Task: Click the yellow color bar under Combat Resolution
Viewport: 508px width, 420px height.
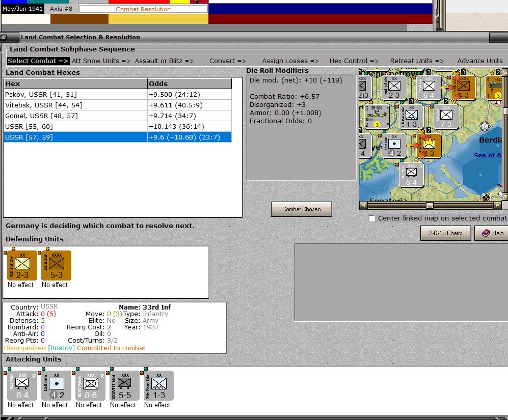Action: click(158, 19)
